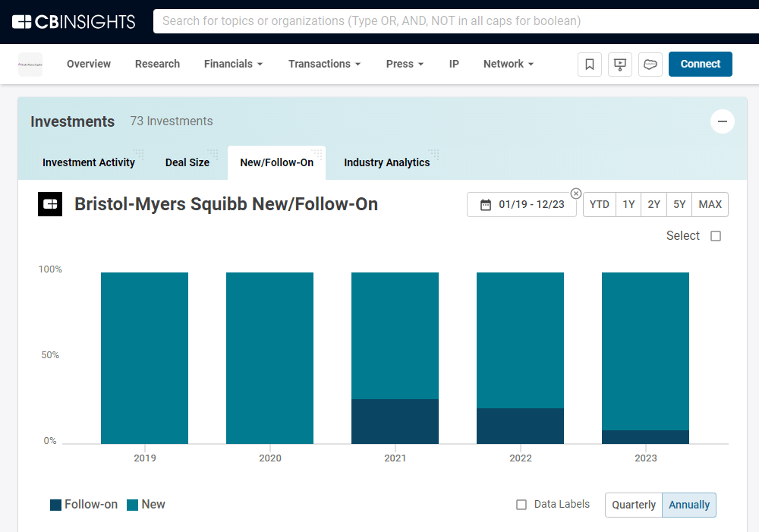The width and height of the screenshot is (759, 532).
Task: Open the Press dropdown menu
Action: point(405,64)
